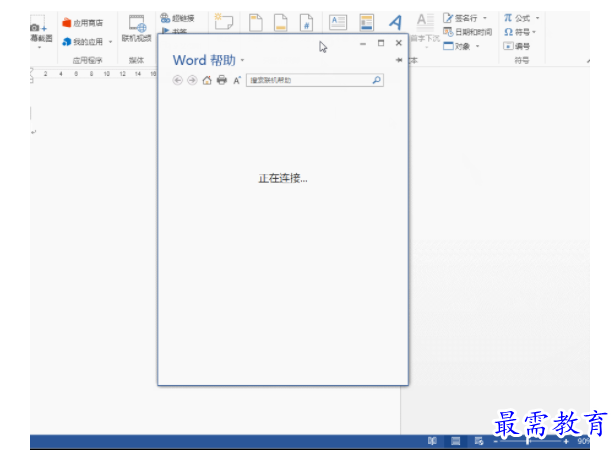Expand the Equation dropdown arrow
616x455 pixels.
point(538,18)
